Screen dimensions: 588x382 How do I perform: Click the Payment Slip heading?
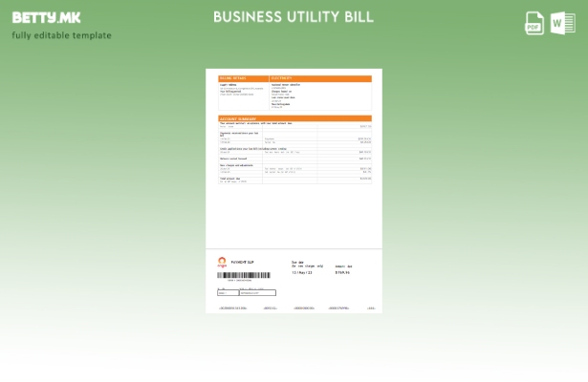pyautogui.click(x=246, y=262)
